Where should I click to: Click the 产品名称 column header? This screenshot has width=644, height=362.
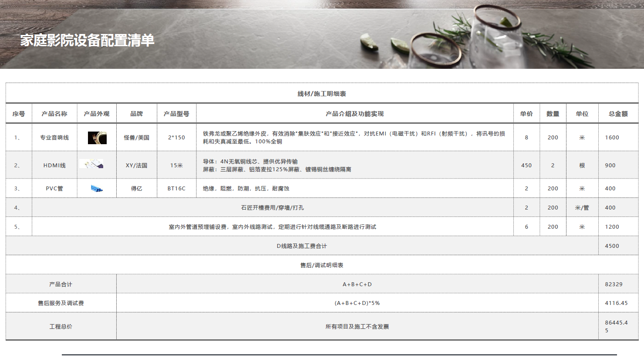click(x=54, y=114)
